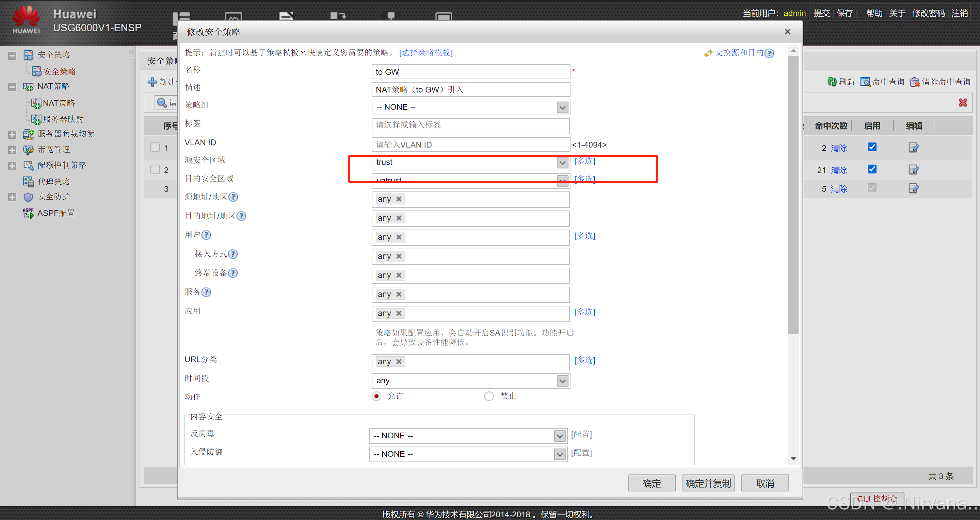Select the 允许 action radio button

click(376, 397)
